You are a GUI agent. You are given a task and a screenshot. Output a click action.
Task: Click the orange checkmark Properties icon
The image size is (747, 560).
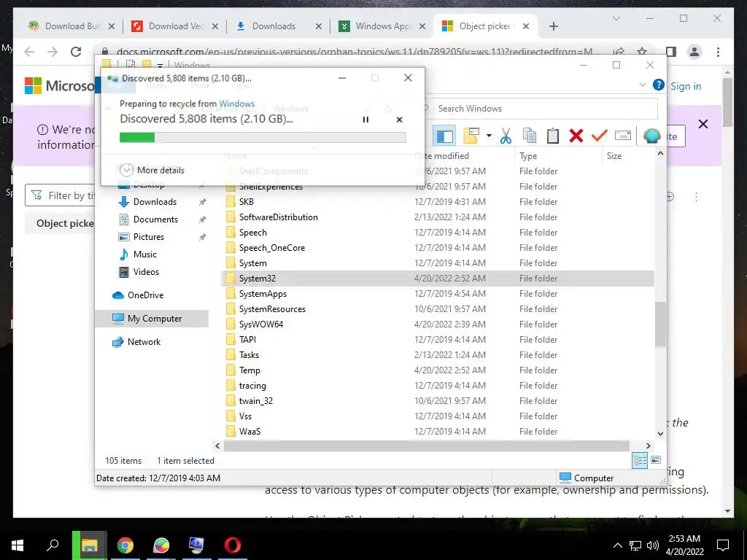tap(599, 136)
